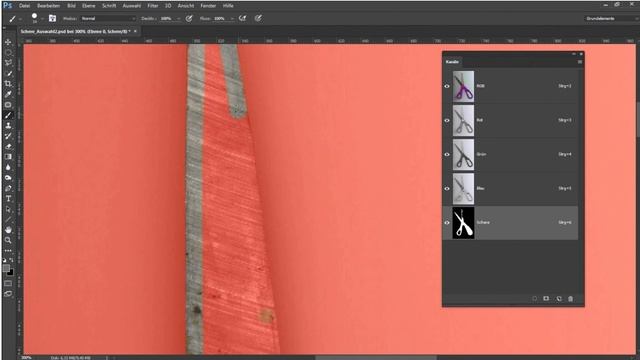Close the Schere_Auswahl2.psd document tab
Viewport: 640px width, 360px height.
pos(136,31)
